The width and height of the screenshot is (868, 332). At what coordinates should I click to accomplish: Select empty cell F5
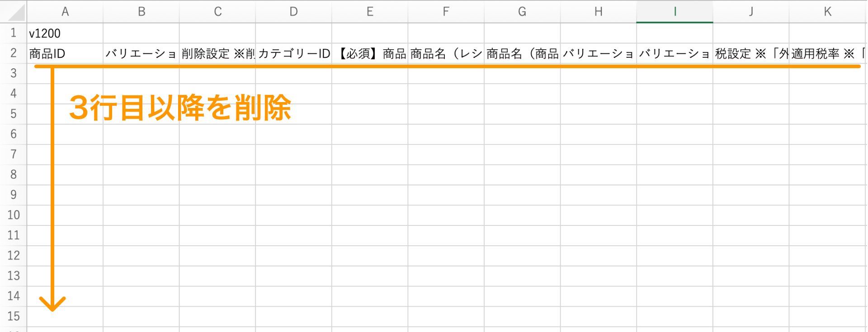pyautogui.click(x=446, y=114)
